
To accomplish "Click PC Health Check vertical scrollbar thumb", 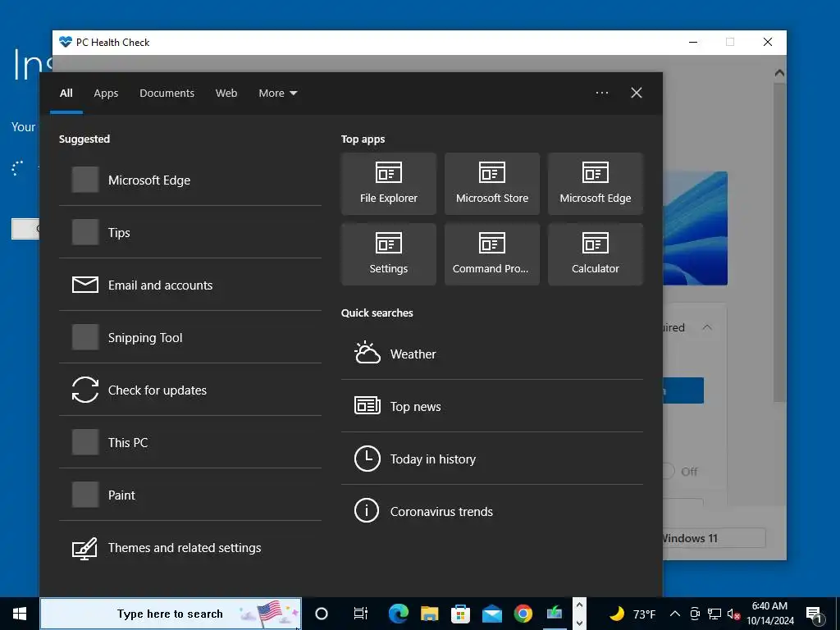I will 779,241.
